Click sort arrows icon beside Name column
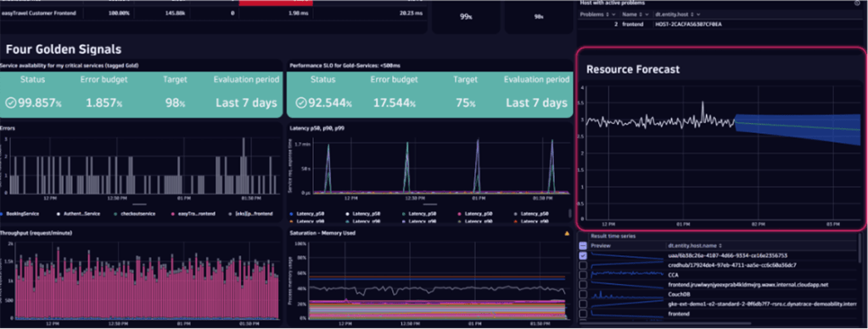Image resolution: width=868 pixels, height=329 pixels. pyautogui.click(x=641, y=14)
